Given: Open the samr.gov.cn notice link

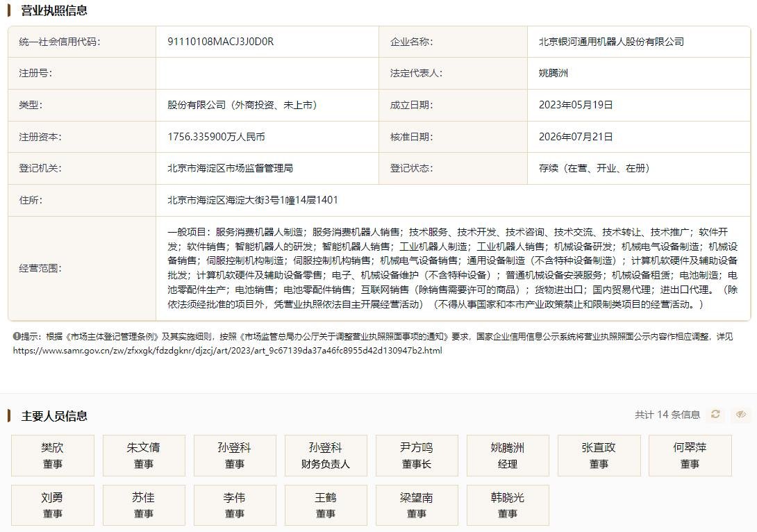Looking at the screenshot, I should point(227,351).
